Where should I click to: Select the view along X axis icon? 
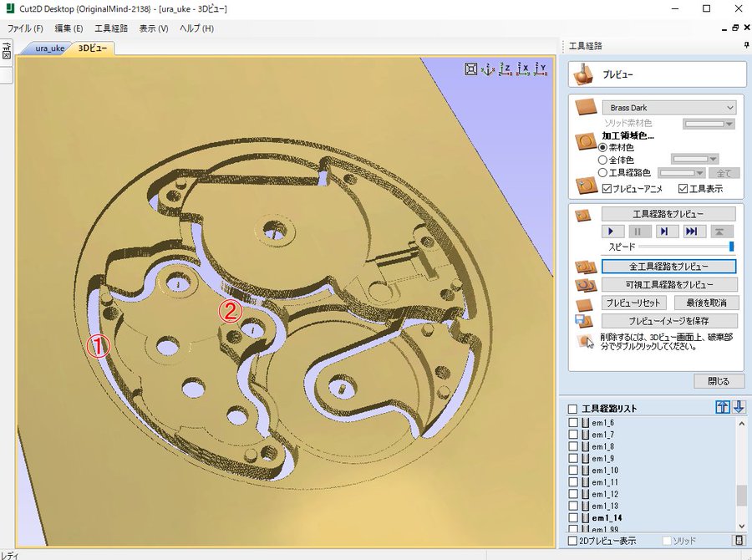click(523, 69)
